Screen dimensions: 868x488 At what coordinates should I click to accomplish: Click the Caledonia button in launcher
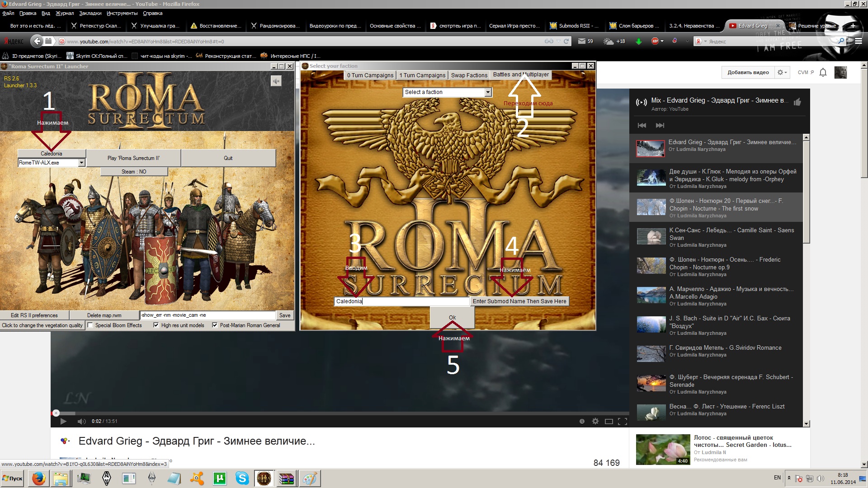[x=52, y=154]
